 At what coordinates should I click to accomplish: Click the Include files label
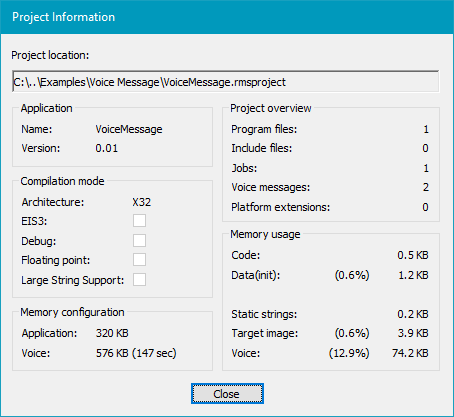[x=262, y=148]
